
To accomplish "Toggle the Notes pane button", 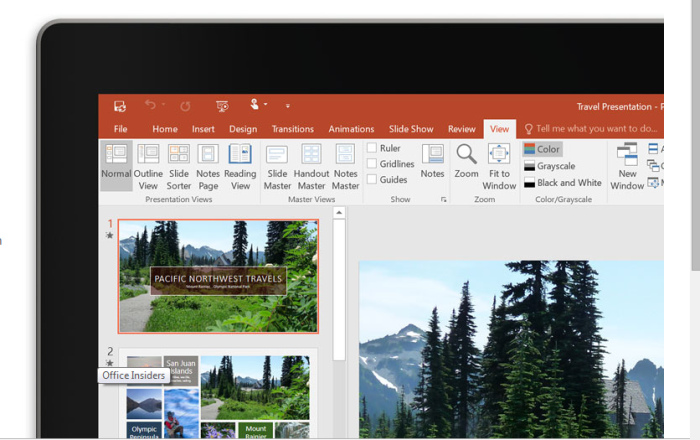I will 433,161.
